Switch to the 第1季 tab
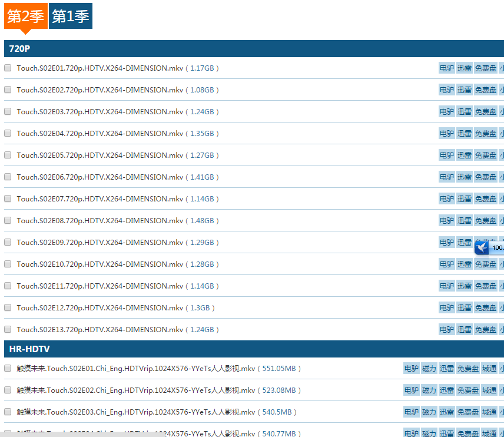The width and height of the screenshot is (504, 437). coord(71,16)
